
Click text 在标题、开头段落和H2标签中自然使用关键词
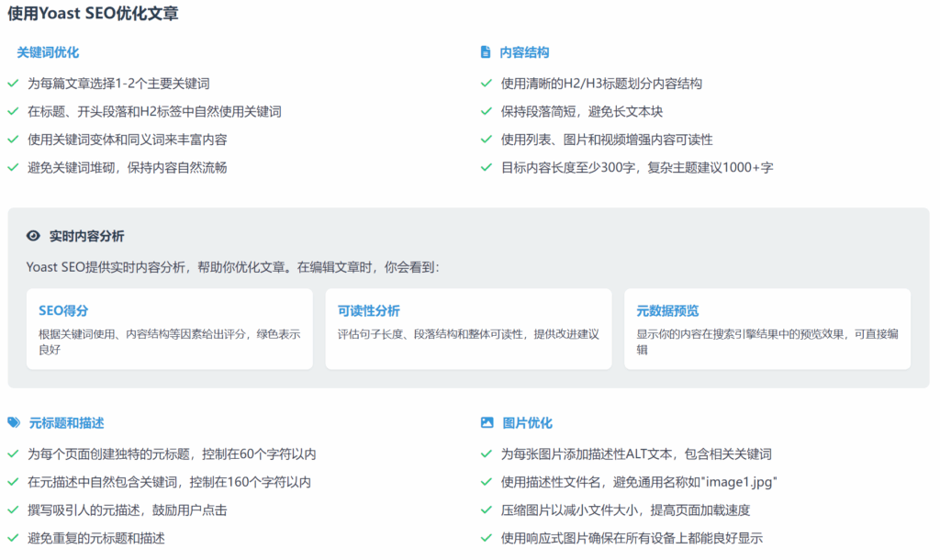point(154,111)
